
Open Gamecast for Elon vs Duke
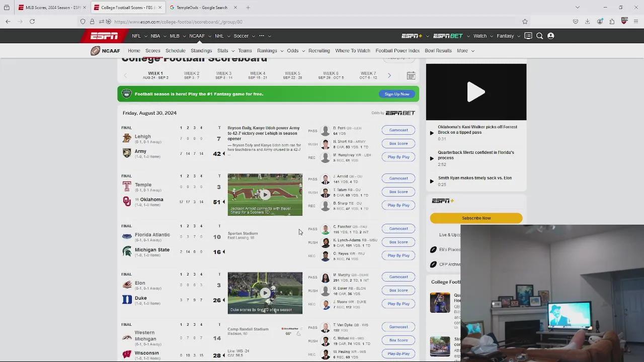398,277
